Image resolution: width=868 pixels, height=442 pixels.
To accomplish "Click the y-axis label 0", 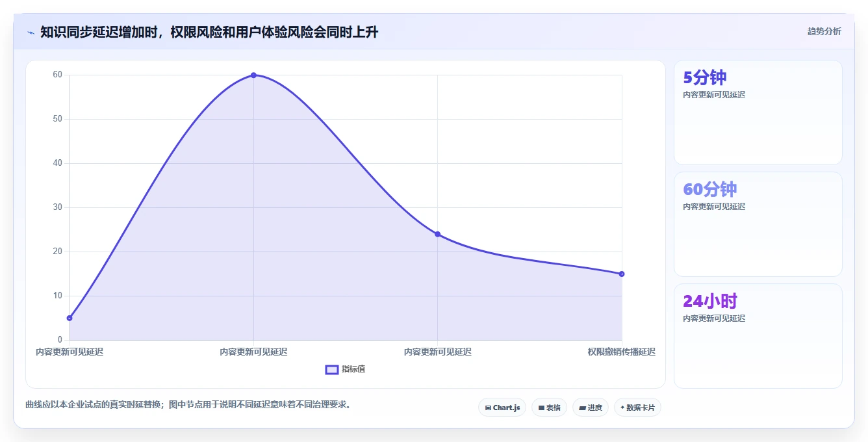I will 60,340.
